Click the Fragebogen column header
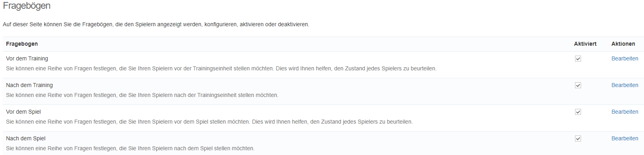This screenshot has height=155, width=644. pyautogui.click(x=22, y=44)
